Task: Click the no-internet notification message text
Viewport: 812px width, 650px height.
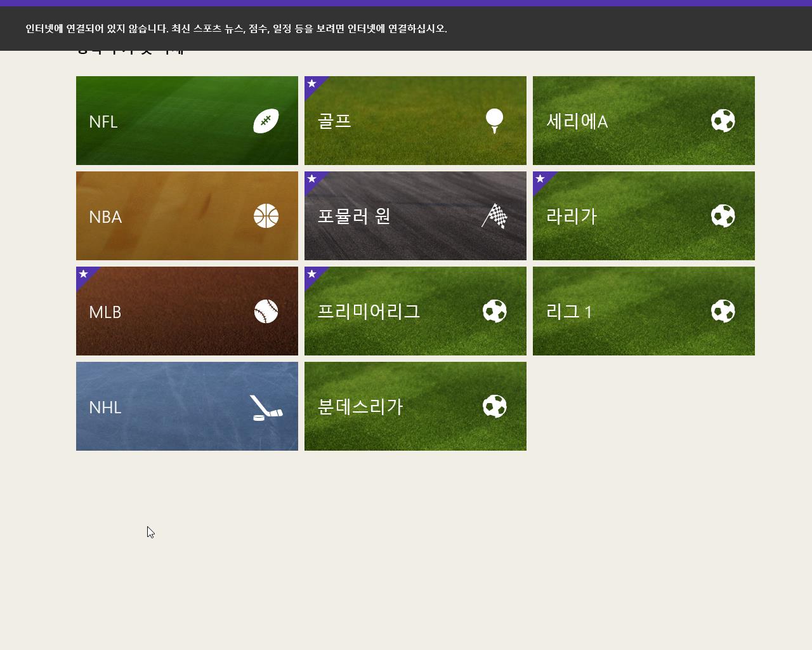Action: (x=236, y=29)
